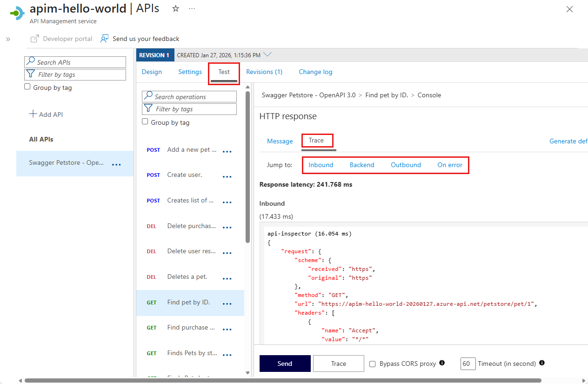Star apim-hello-world as a favorite
Viewport: 588px width, 384px height.
click(x=175, y=8)
